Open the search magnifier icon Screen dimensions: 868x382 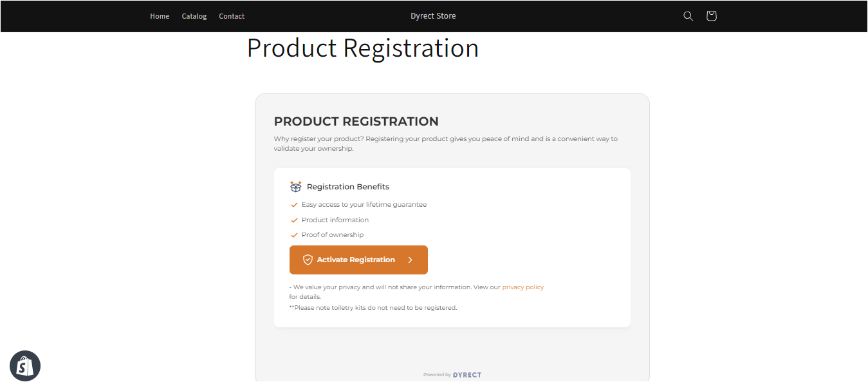(688, 16)
